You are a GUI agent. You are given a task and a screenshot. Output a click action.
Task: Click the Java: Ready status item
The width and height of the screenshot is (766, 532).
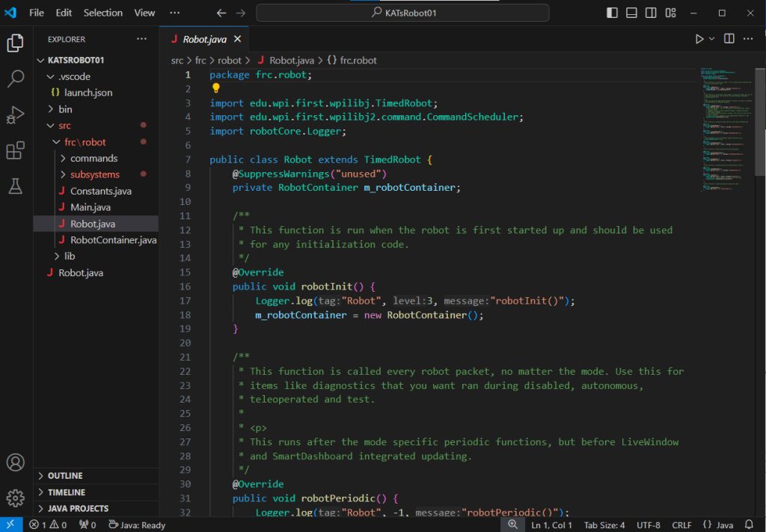tap(137, 525)
